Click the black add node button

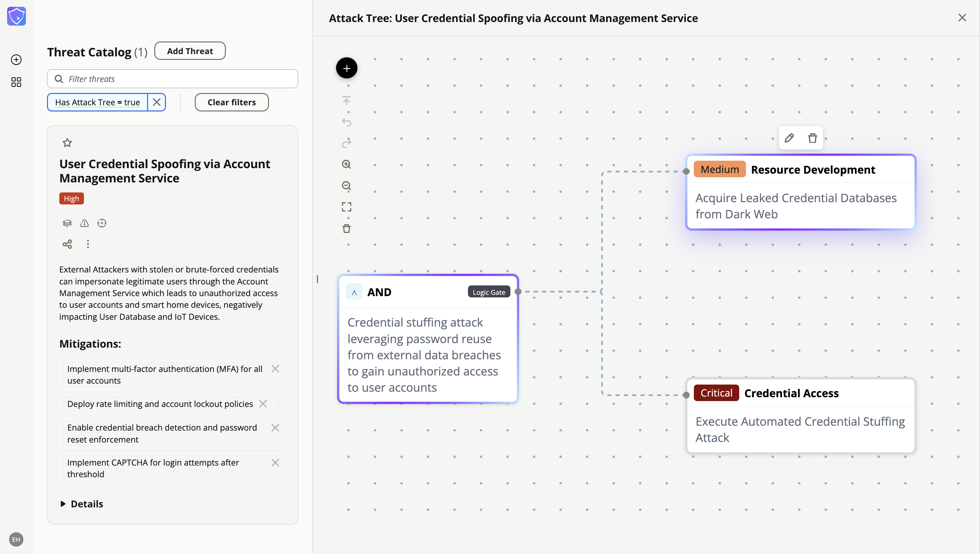pos(346,68)
